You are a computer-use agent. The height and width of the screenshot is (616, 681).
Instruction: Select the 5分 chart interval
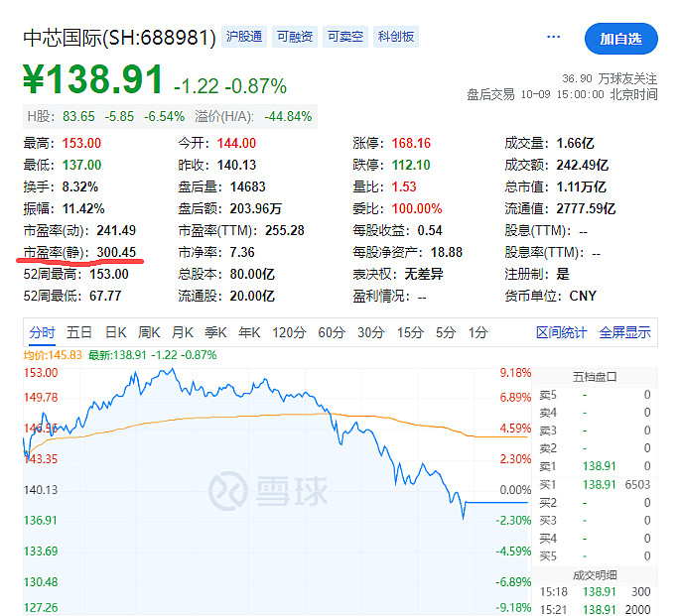[x=446, y=332]
